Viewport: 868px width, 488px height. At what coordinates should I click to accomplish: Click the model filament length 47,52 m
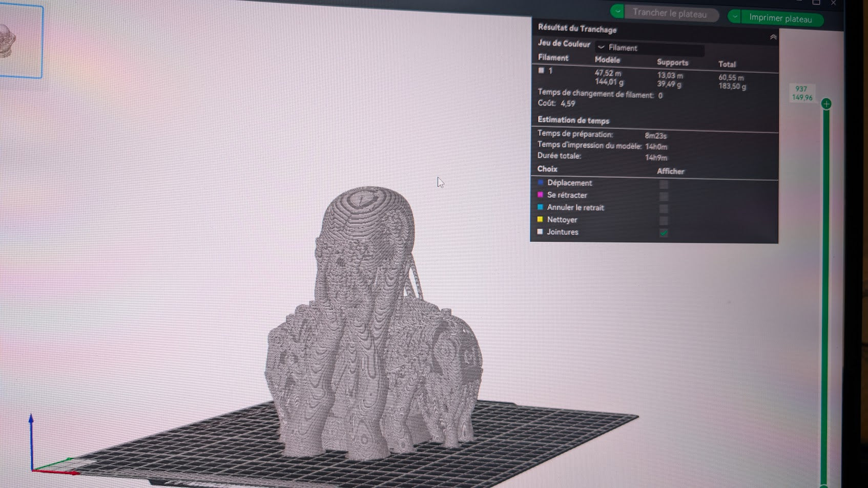(608, 73)
